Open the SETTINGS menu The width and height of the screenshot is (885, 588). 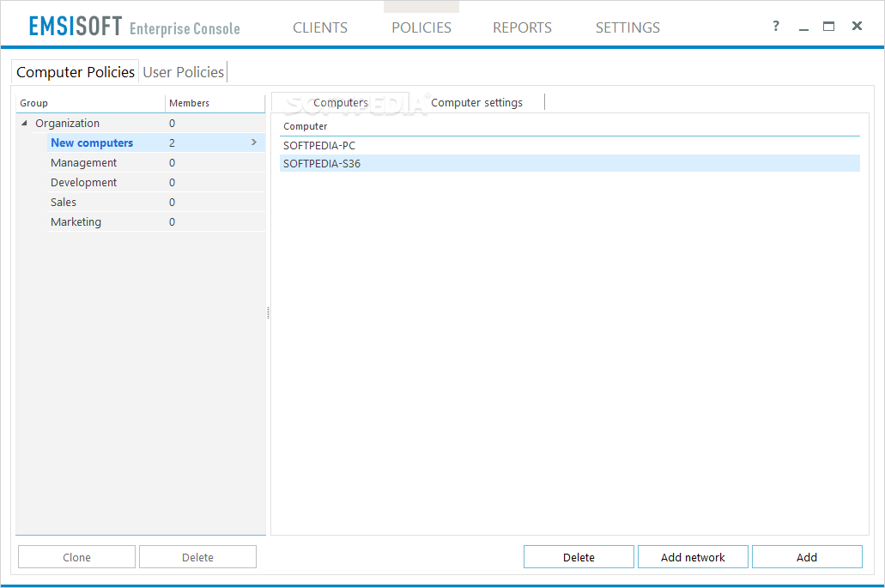(627, 27)
